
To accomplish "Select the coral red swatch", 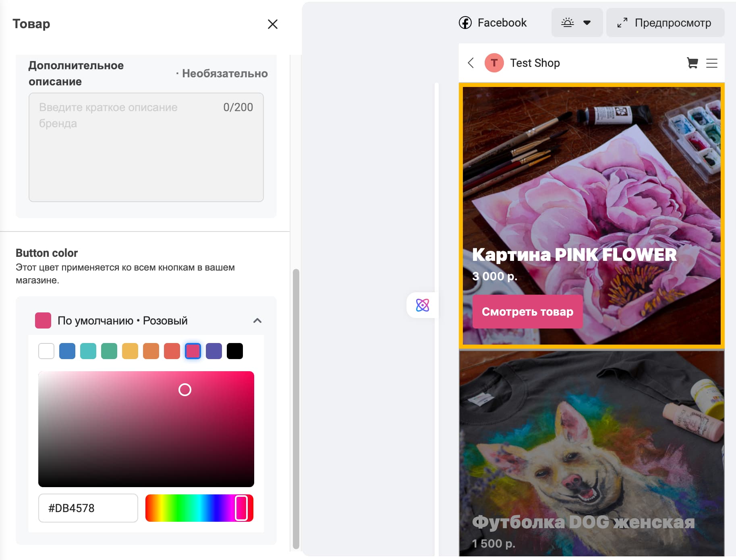I will 172,351.
